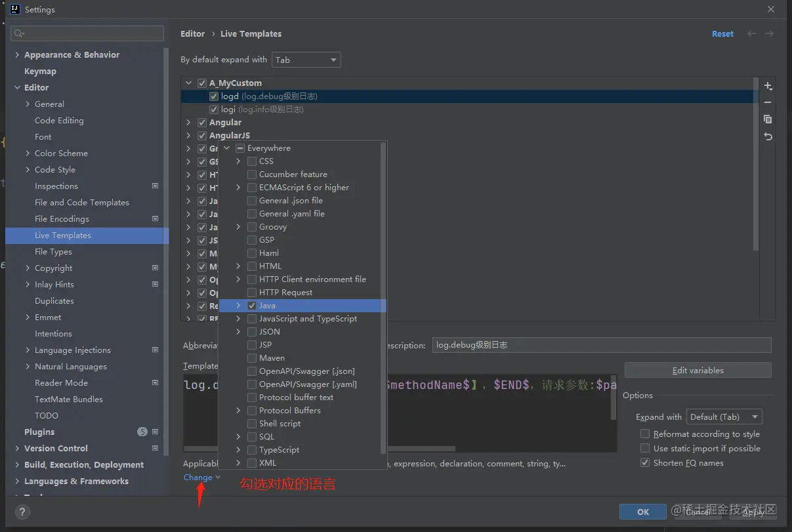Screen dimensions: 792x532
Task: Uncheck Shorten FQ names
Action: [645, 463]
